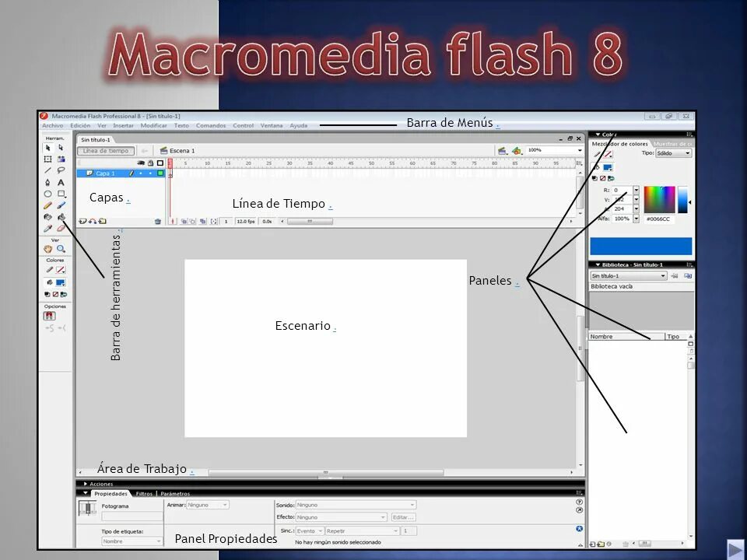The image size is (747, 560).
Task: Open the Insertar menu
Action: click(x=124, y=126)
